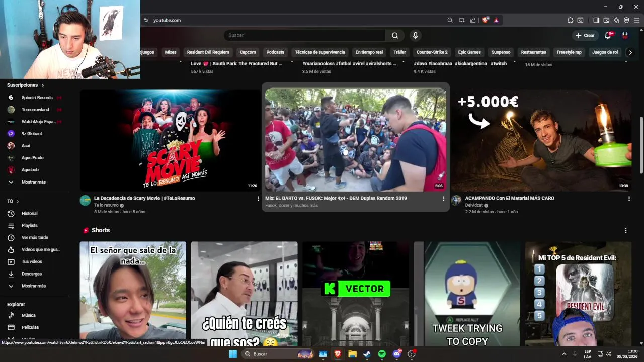Open Leo AI sparkle icon
Image resolution: width=644 pixels, height=362 pixels.
click(616, 20)
